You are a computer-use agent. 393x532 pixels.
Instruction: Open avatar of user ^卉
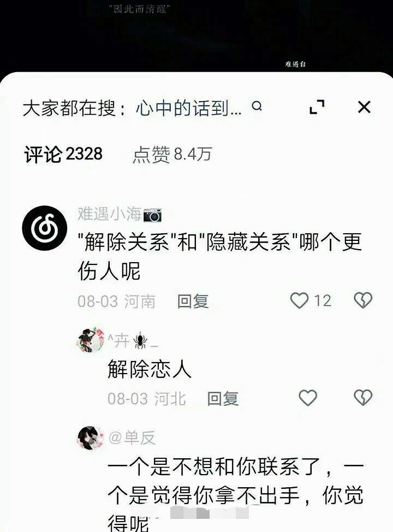[x=91, y=340]
